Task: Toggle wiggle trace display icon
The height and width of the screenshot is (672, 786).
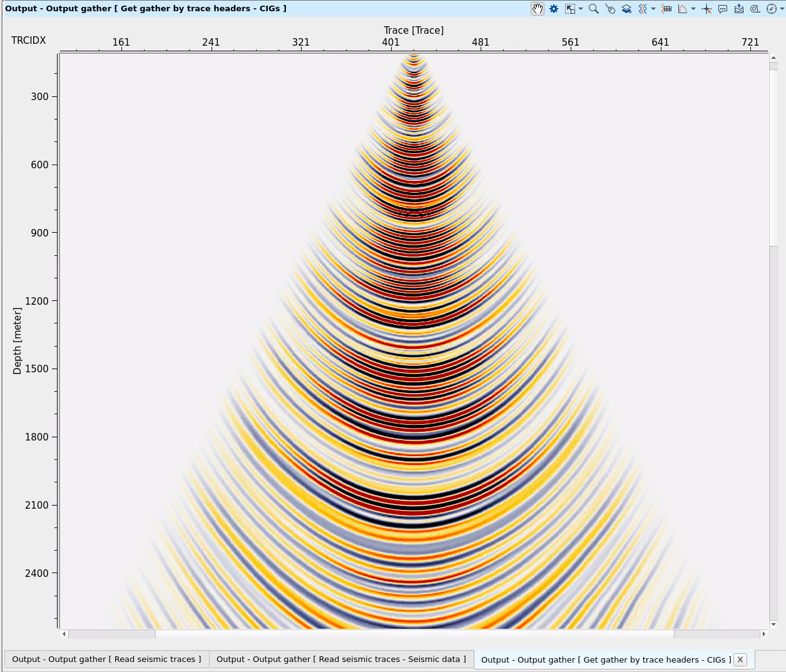Action: 642,9
